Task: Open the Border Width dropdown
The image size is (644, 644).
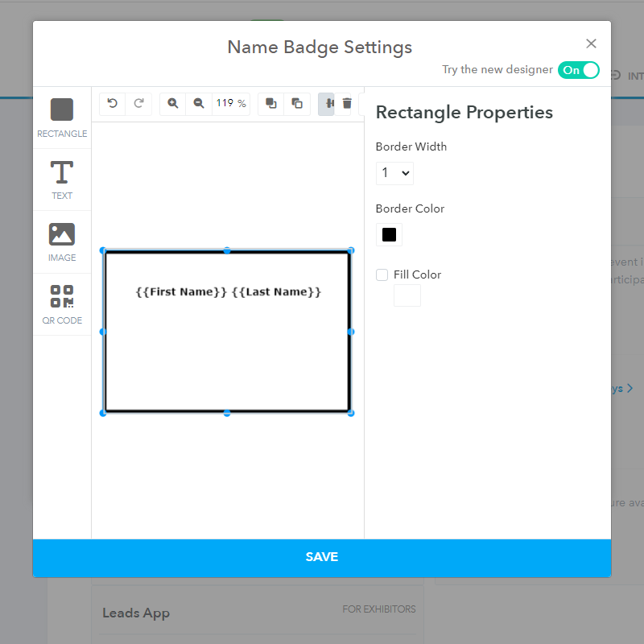Action: [x=394, y=173]
